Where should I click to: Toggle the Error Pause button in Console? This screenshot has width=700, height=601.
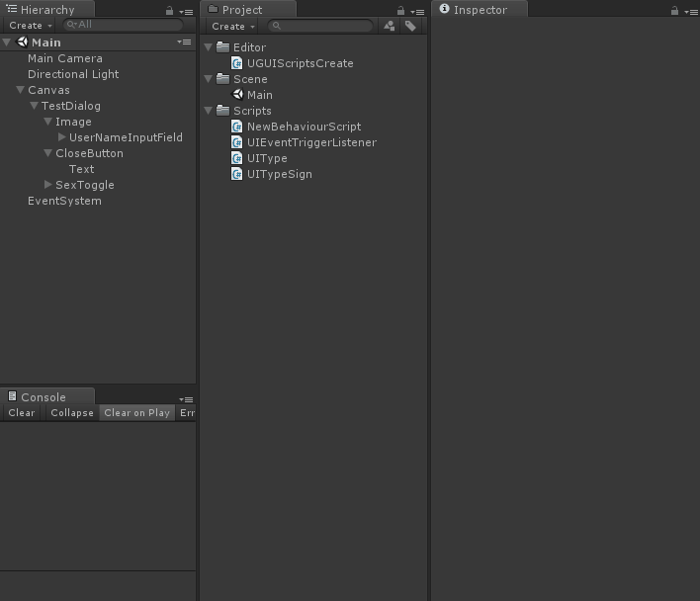[186, 413]
